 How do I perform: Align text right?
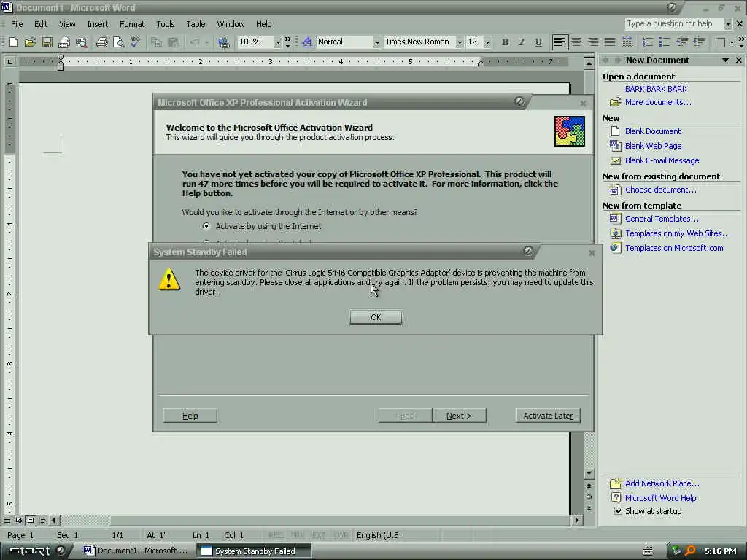[593, 42]
